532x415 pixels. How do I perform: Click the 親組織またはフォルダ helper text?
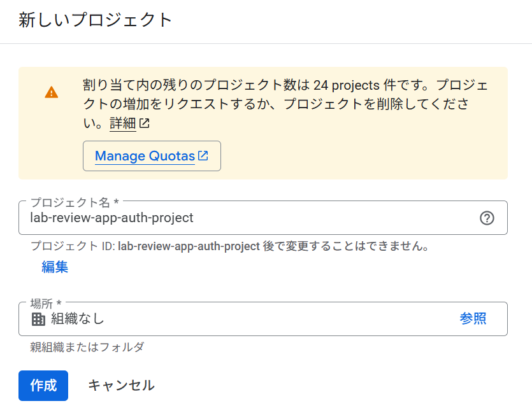click(87, 347)
